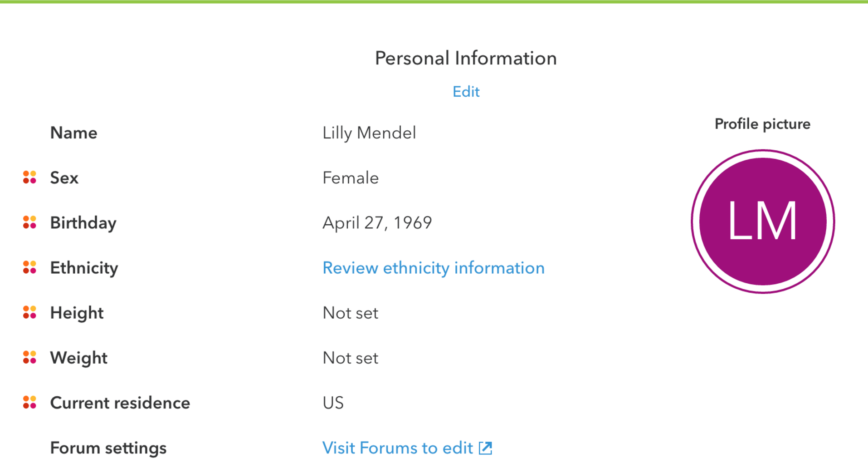Open Review ethnicity information link
868x473 pixels.
[434, 268]
